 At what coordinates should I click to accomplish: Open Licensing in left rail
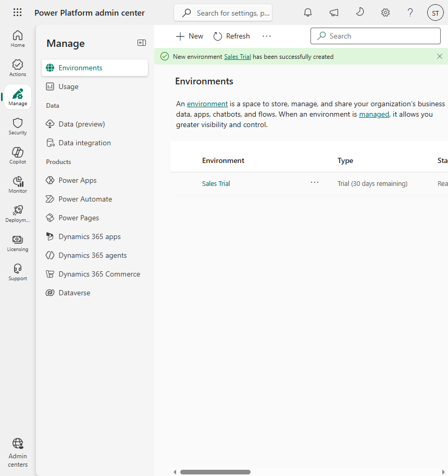coord(18,243)
